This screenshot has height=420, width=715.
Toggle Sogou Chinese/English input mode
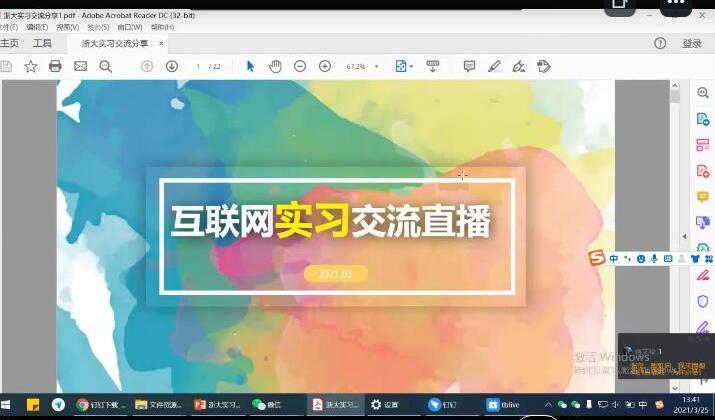point(614,259)
